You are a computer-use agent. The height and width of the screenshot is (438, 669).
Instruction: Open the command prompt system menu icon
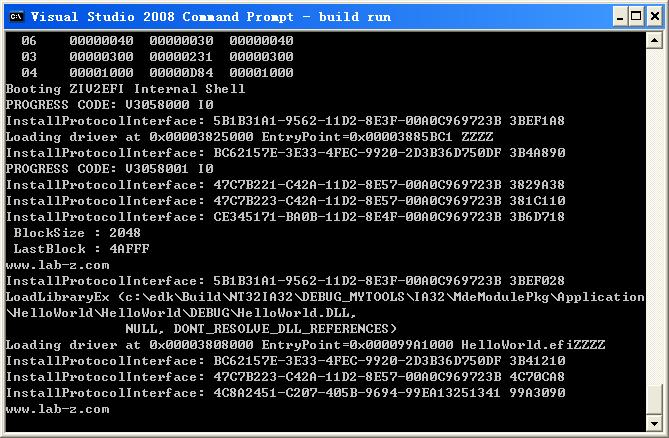click(x=16, y=17)
